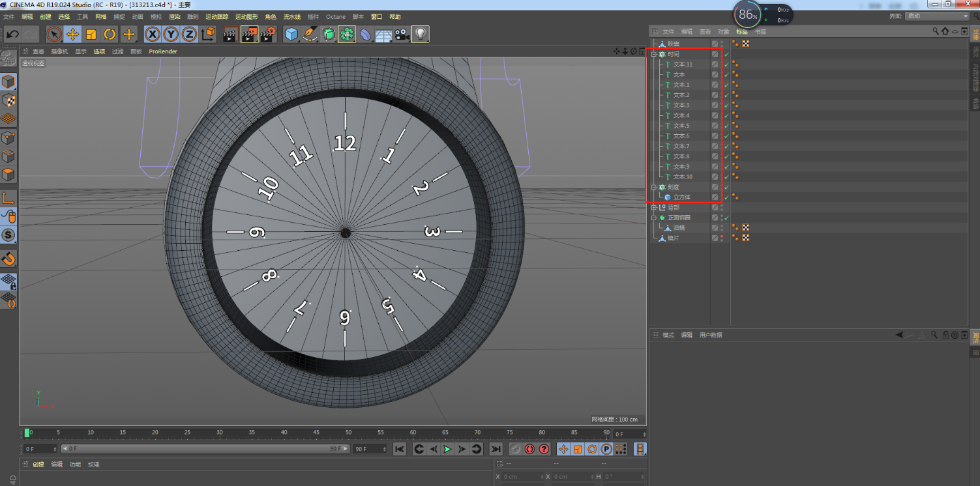Open the 运动图形 menu
Screen dimensions: 980x486
(246, 16)
